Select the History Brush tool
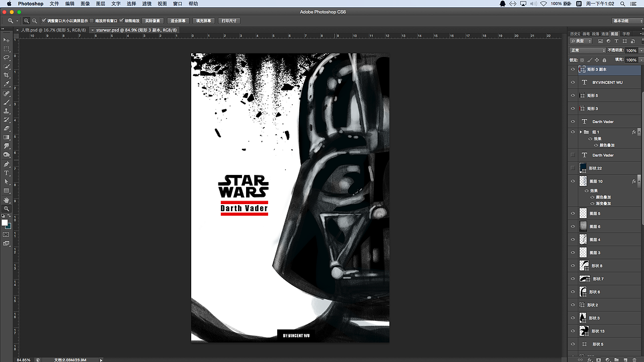This screenshot has width=644, height=362. (x=7, y=120)
